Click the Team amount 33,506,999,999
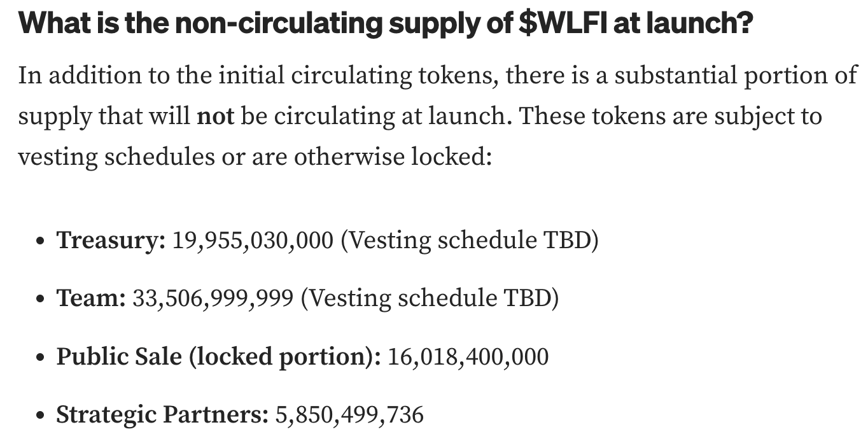The height and width of the screenshot is (448, 868). point(213,298)
